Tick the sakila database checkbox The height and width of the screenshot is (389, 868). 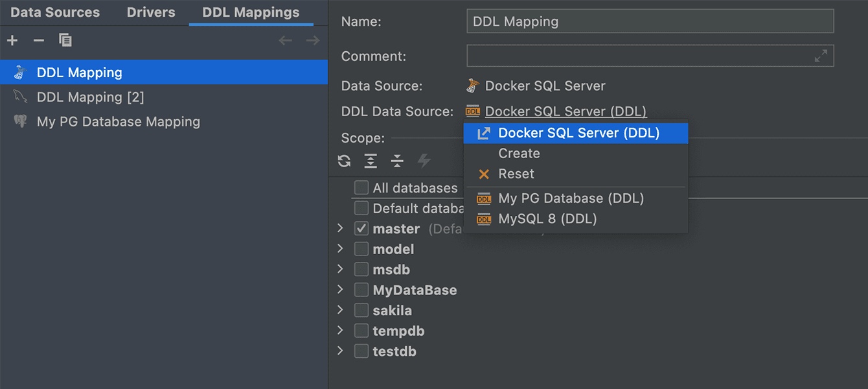pos(361,311)
